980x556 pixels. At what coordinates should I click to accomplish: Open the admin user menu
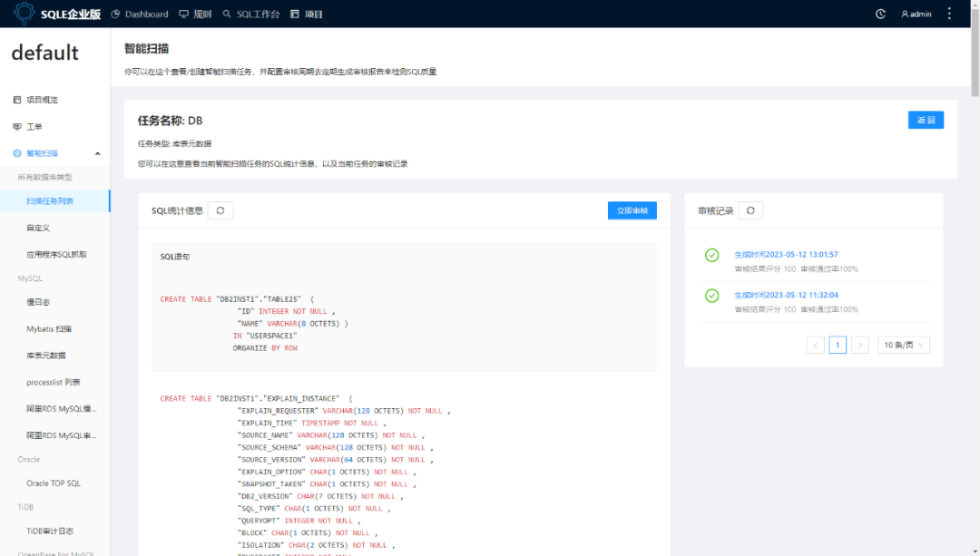pyautogui.click(x=916, y=14)
